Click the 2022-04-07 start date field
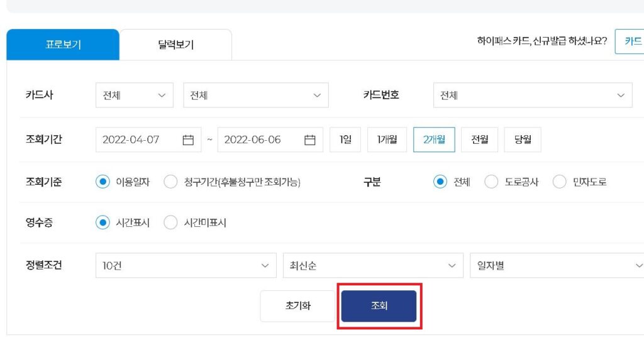Image resolution: width=644 pixels, height=345 pixels. (148, 140)
